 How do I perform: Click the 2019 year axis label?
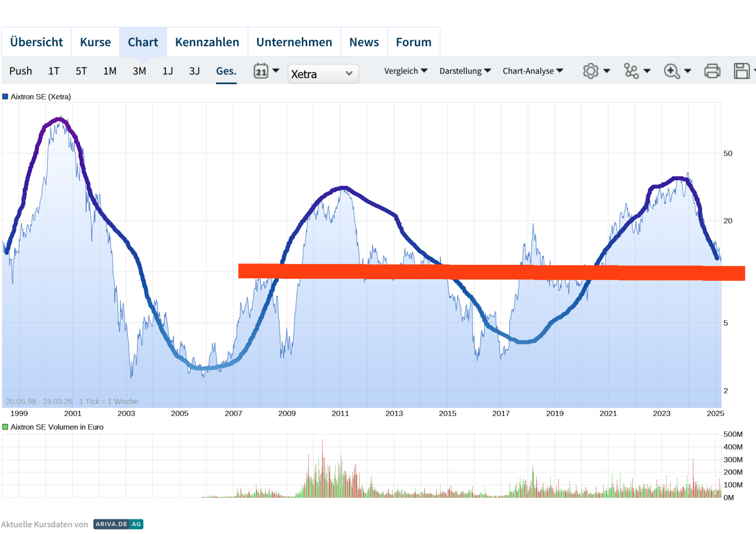click(x=555, y=413)
